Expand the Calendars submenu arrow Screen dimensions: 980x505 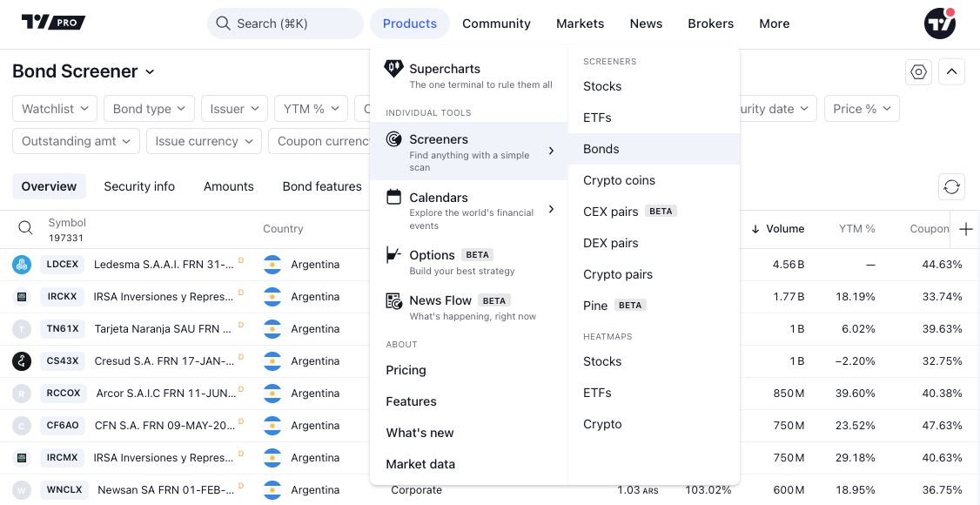tap(551, 209)
